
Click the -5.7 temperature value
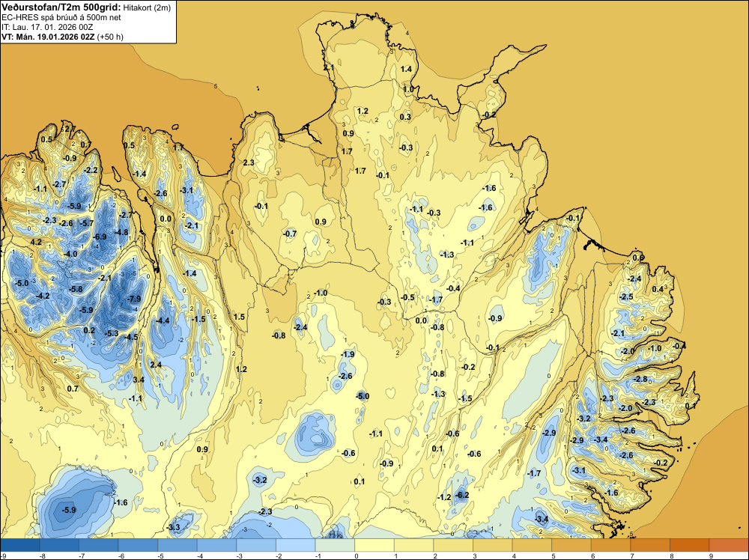coord(86,223)
